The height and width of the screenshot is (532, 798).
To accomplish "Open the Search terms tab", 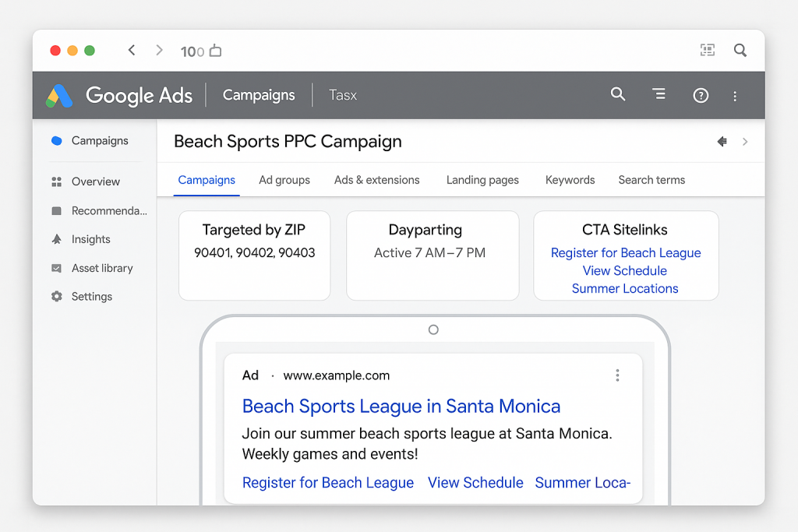I will 652,180.
